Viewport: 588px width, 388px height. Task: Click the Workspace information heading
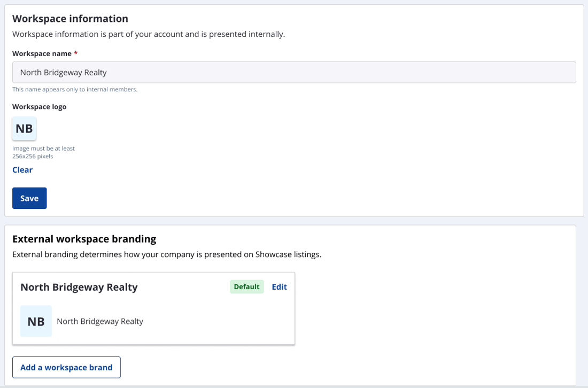point(70,19)
